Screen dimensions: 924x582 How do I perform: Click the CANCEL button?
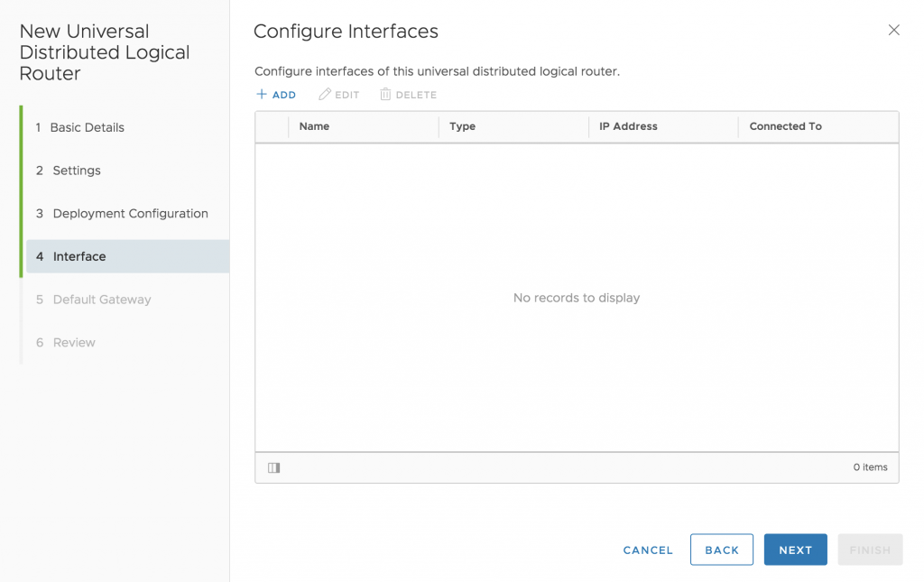648,550
